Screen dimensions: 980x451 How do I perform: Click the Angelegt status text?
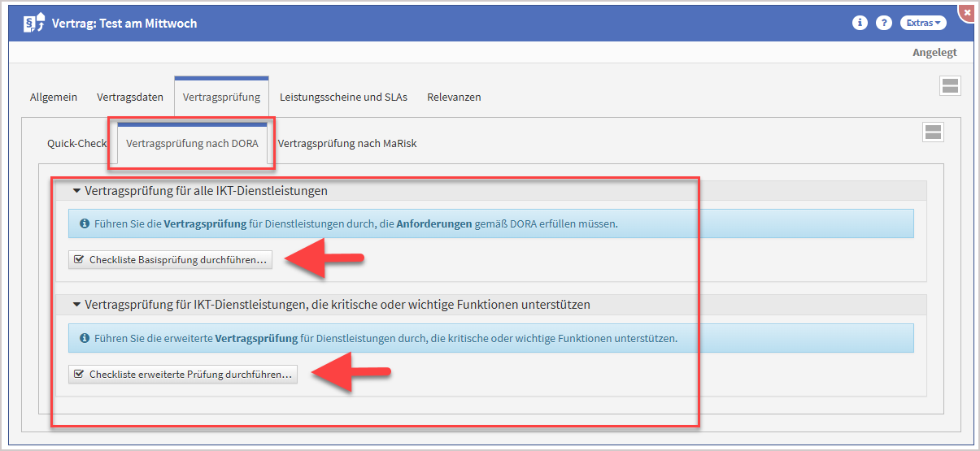pyautogui.click(x=934, y=52)
